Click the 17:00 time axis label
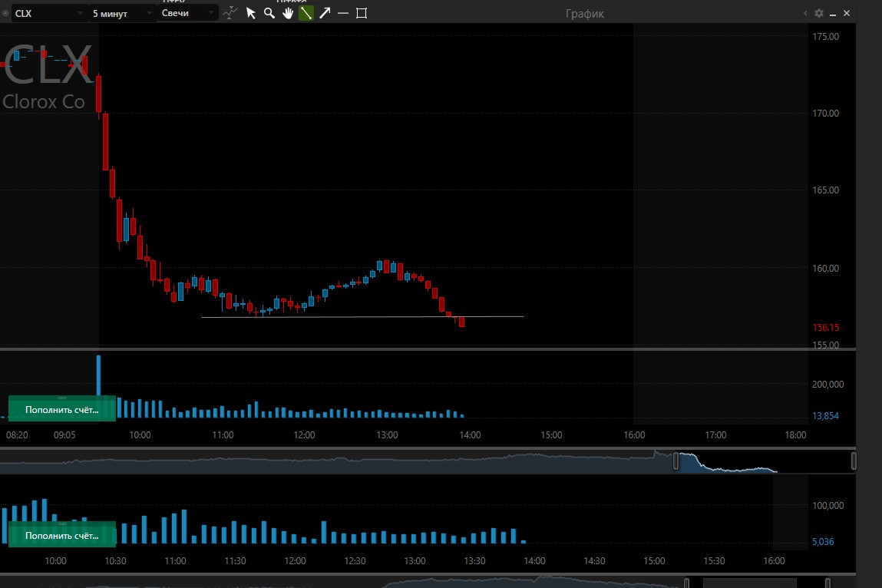This screenshot has height=588, width=882. [x=715, y=435]
